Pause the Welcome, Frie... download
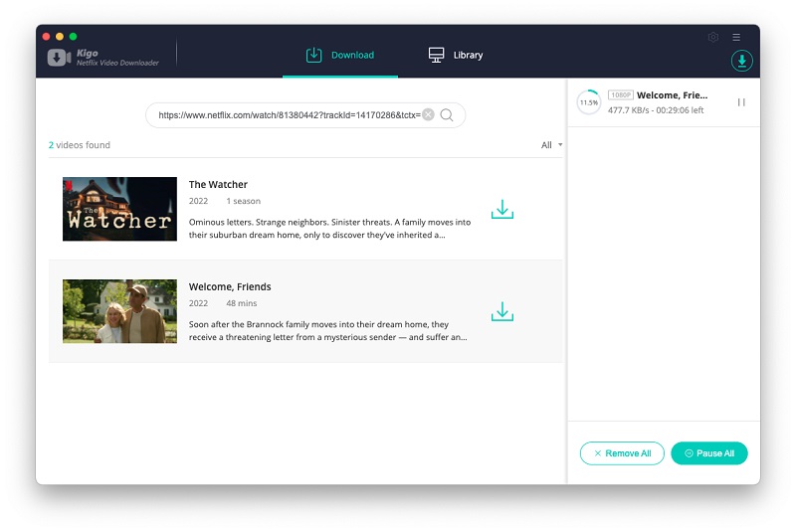Screen dimensions: 796x532 [741, 102]
